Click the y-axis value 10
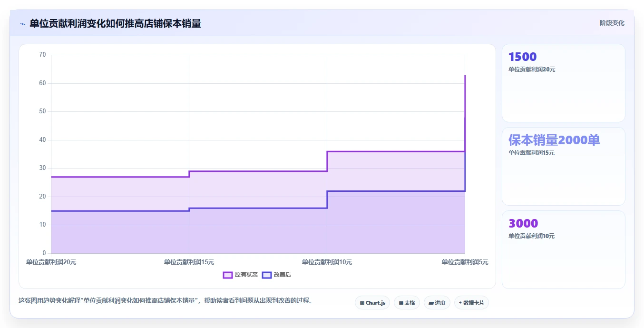The height and width of the screenshot is (328, 644). (42, 225)
